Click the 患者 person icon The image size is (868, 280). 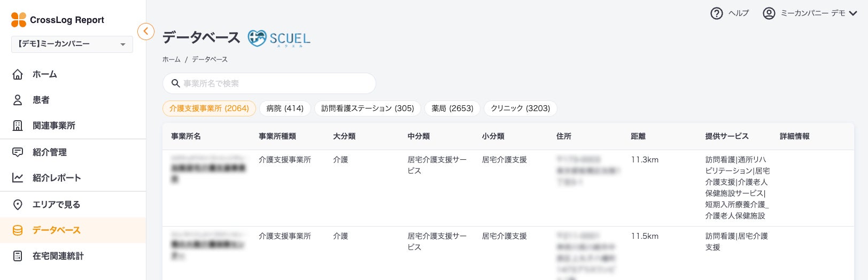pos(18,100)
